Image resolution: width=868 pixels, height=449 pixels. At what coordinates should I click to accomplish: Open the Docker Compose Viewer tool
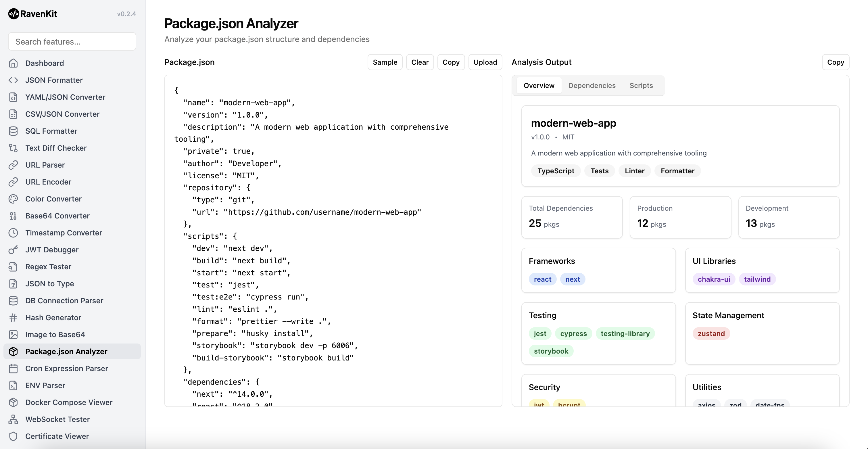pyautogui.click(x=69, y=402)
